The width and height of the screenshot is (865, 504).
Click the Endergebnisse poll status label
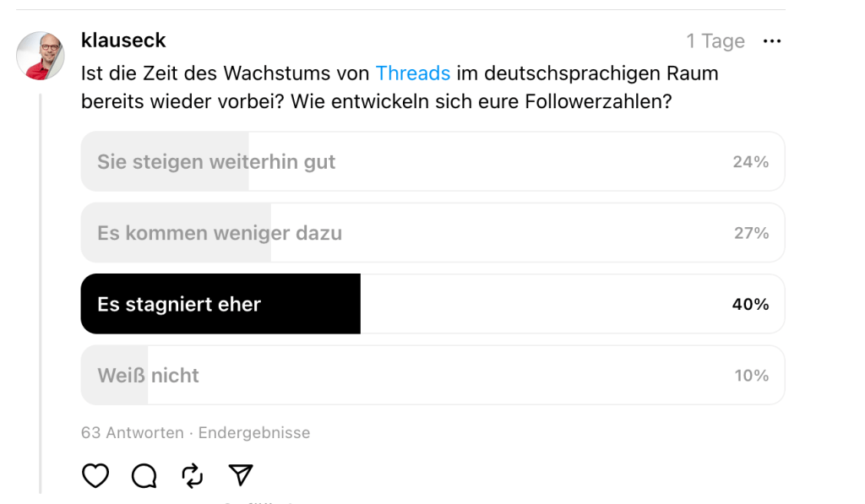(x=254, y=433)
